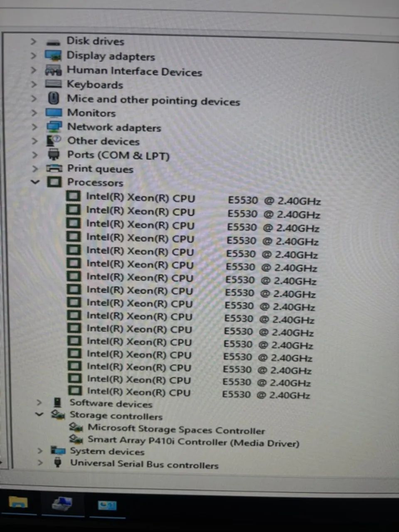
Task: Select the 'Disk drives' label
Action: click(96, 41)
